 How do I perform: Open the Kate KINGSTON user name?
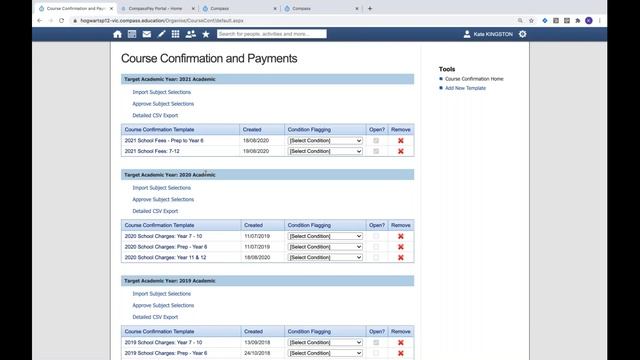pyautogui.click(x=493, y=34)
